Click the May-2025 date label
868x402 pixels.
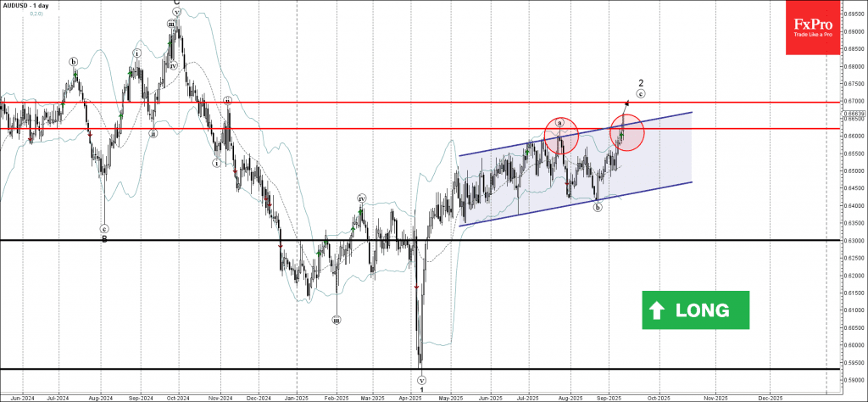click(x=451, y=398)
